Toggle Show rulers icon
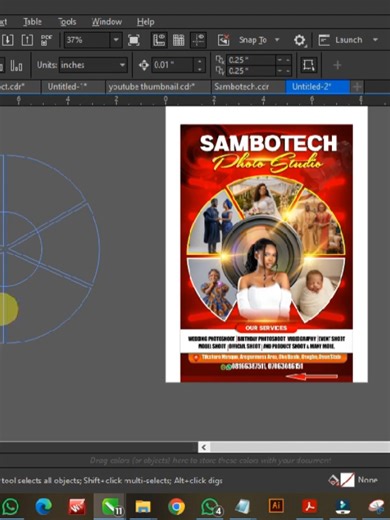 (x=159, y=40)
